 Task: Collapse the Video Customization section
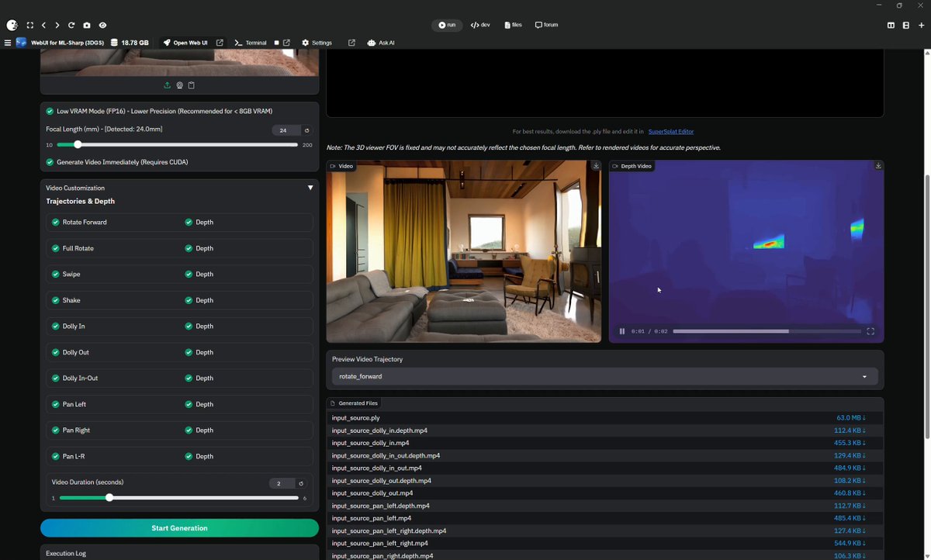(x=310, y=188)
